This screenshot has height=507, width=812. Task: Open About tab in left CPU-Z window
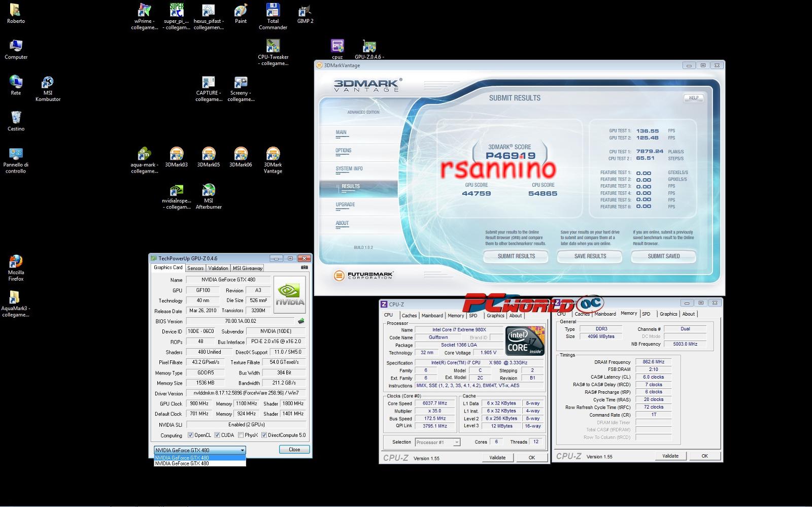(516, 315)
